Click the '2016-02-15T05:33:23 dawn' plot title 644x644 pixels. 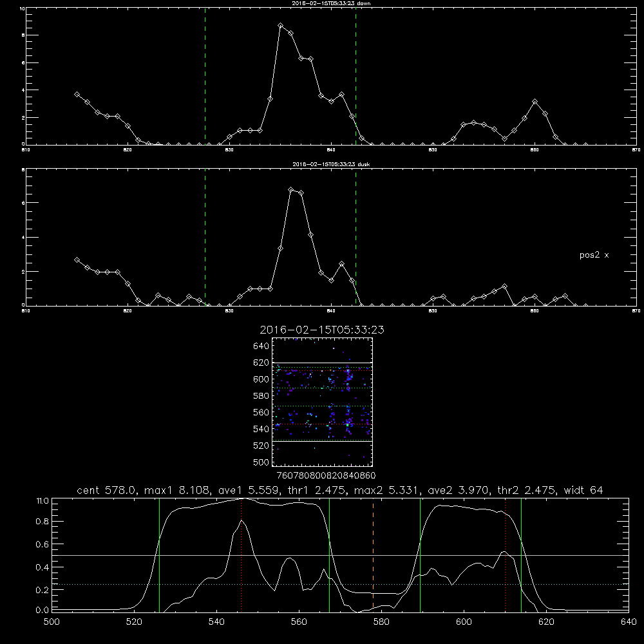[331, 3]
